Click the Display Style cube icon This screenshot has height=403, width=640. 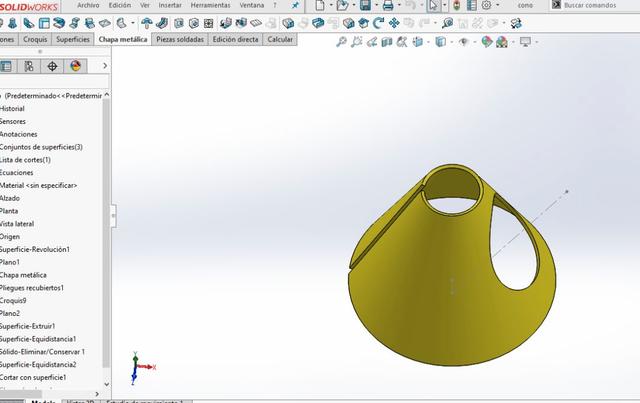[x=440, y=42]
